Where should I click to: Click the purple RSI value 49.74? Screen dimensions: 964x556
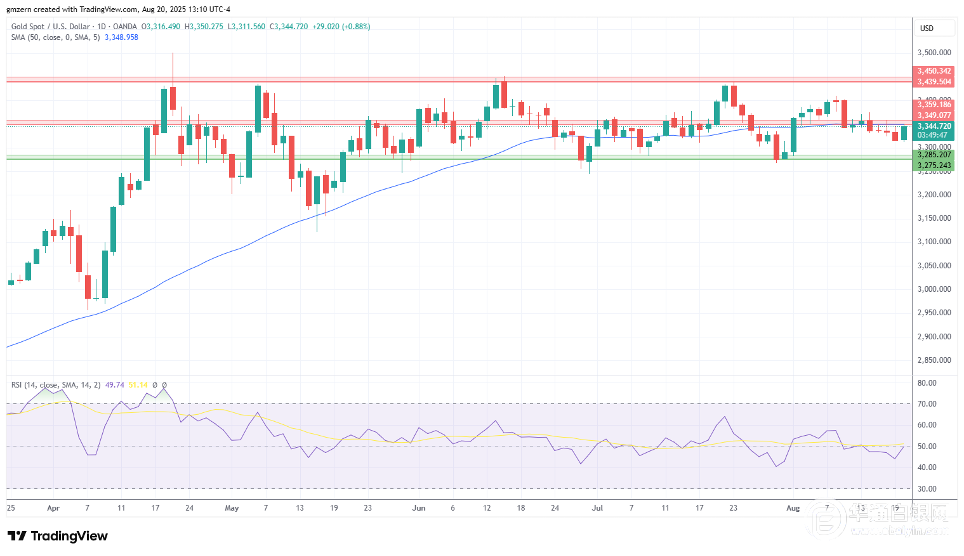(115, 385)
